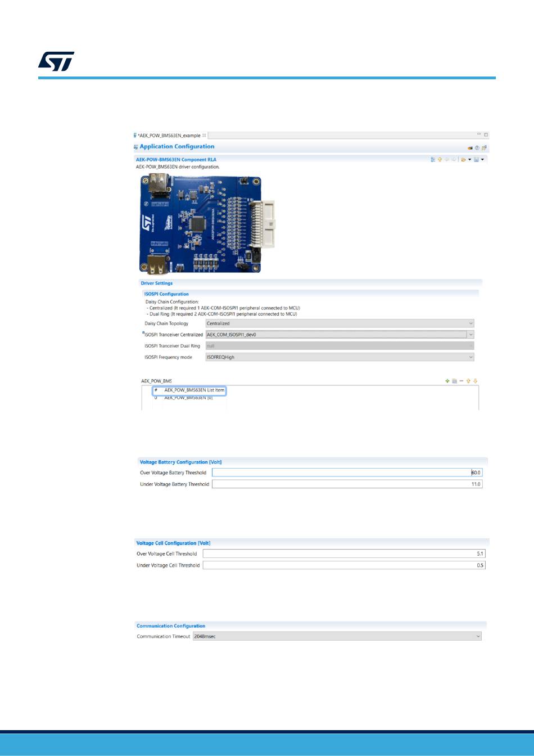The width and height of the screenshot is (534, 756).
Task: Click the leftmost icon in Application Configuration header toolbar
Action: pyautogui.click(x=470, y=148)
